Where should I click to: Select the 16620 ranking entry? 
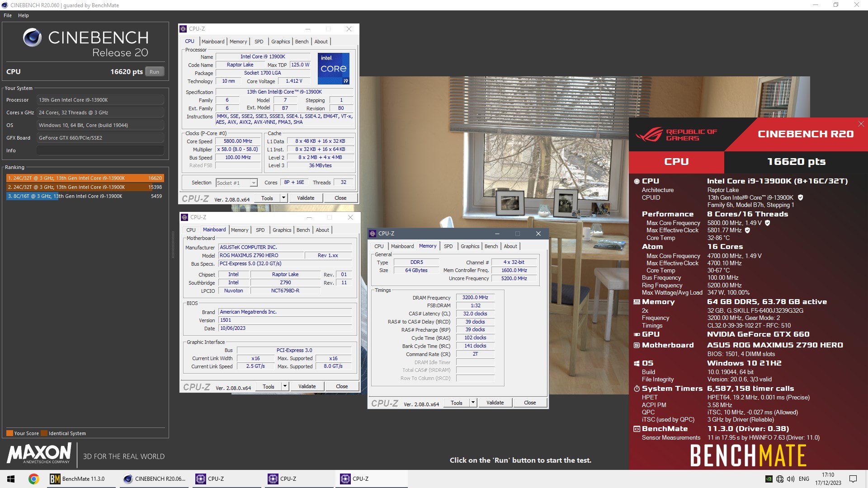coord(85,178)
